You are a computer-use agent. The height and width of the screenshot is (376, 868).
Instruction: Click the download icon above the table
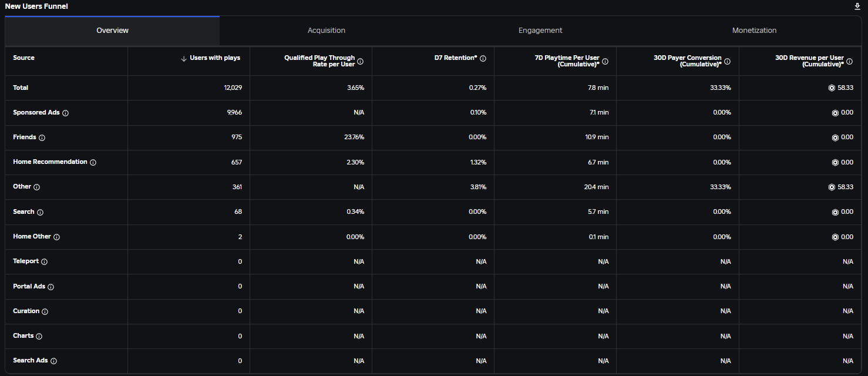[857, 6]
